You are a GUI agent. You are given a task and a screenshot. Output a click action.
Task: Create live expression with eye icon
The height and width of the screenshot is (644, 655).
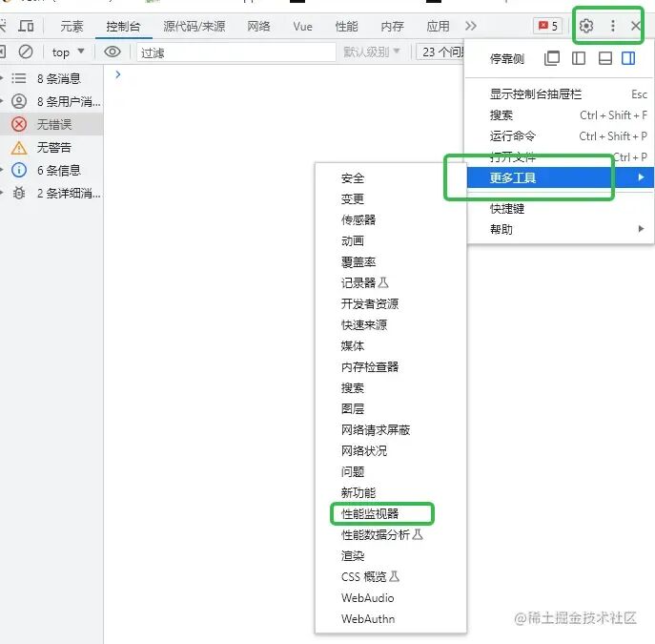pyautogui.click(x=113, y=52)
